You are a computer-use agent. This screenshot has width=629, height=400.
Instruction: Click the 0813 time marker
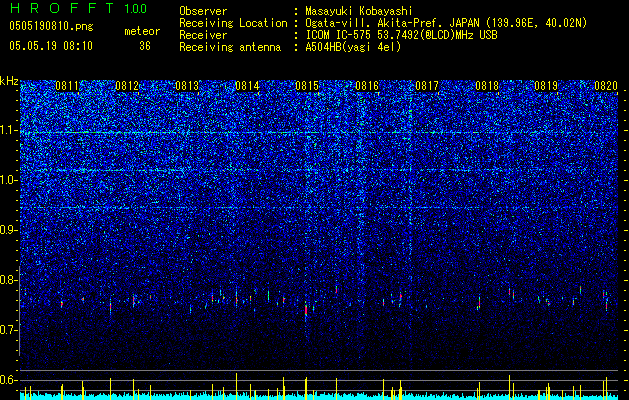[x=187, y=86]
